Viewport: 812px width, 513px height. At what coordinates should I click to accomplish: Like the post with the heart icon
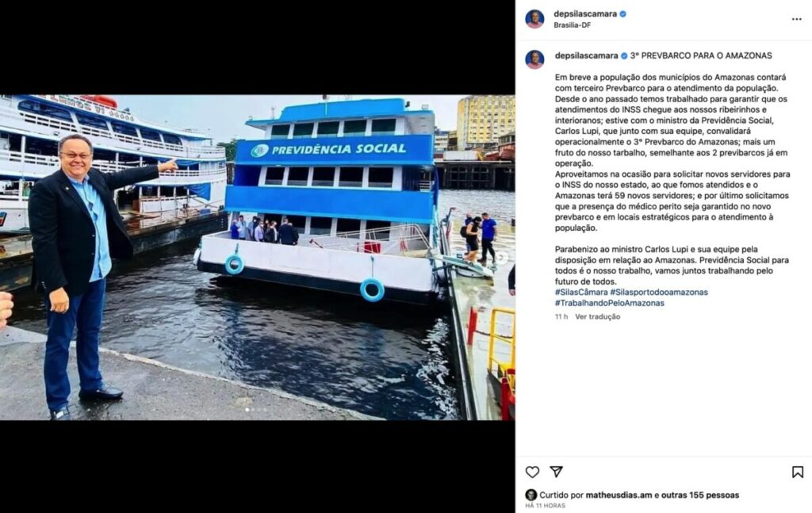[x=532, y=472]
